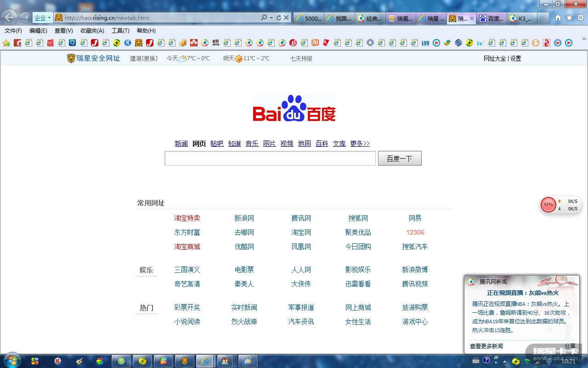
Task: Open the 地图 link
Action: pyautogui.click(x=304, y=144)
